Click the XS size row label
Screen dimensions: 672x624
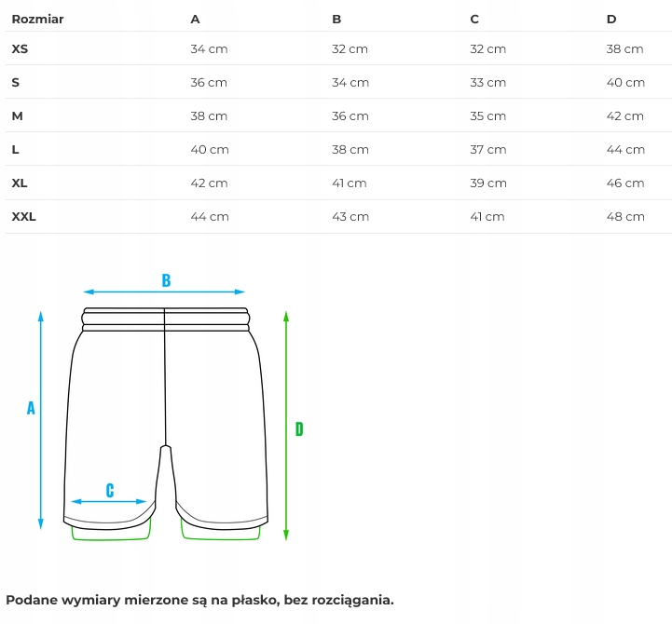(20, 48)
